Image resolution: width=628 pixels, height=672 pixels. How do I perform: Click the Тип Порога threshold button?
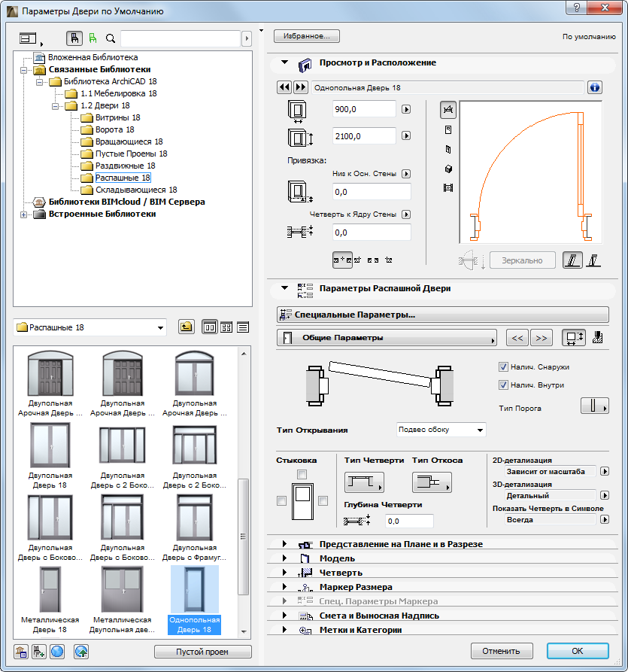coord(594,405)
